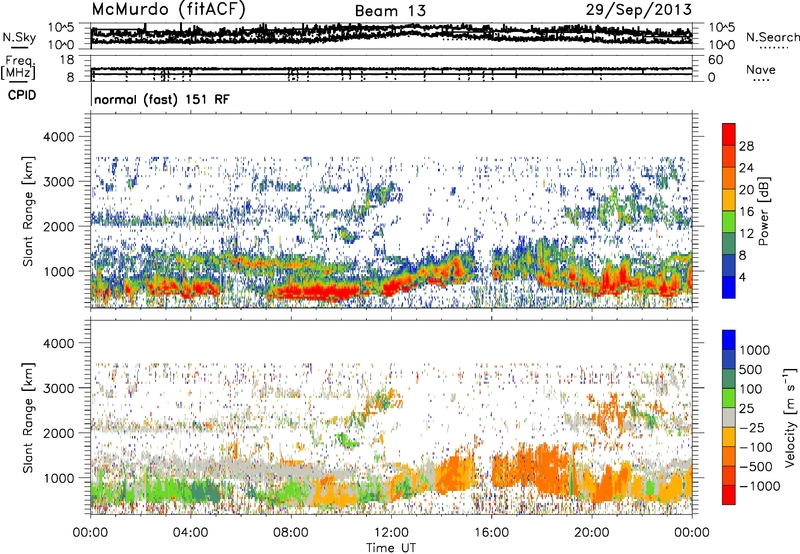
Task: Click the '3000' tick of the power panel
Action: click(59, 182)
